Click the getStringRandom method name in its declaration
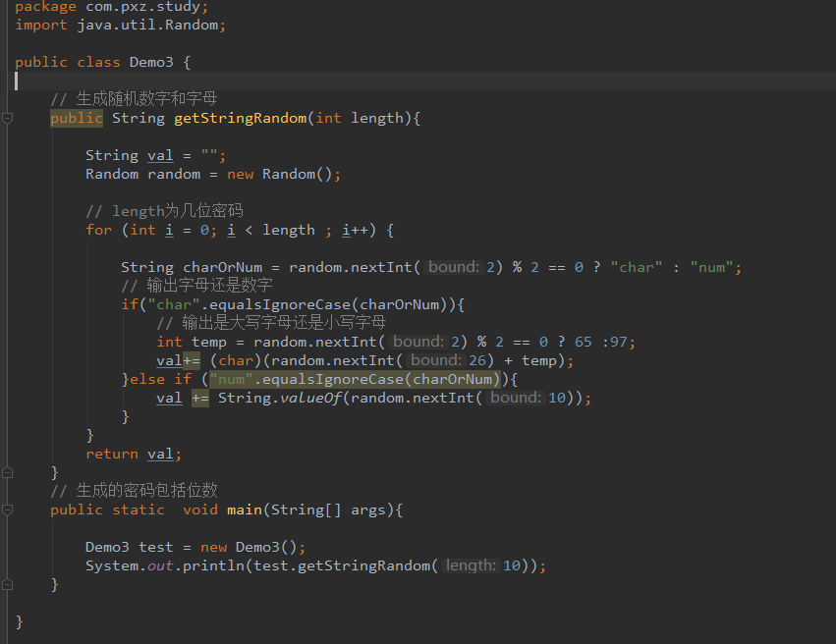Screen dimensions: 836x644 [x=241, y=118]
